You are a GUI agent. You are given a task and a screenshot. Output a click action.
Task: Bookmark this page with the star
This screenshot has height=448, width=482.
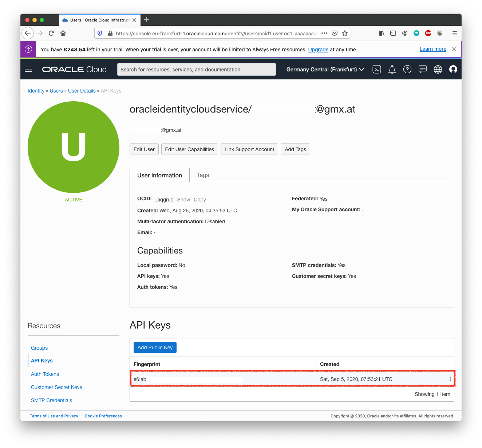pos(345,33)
